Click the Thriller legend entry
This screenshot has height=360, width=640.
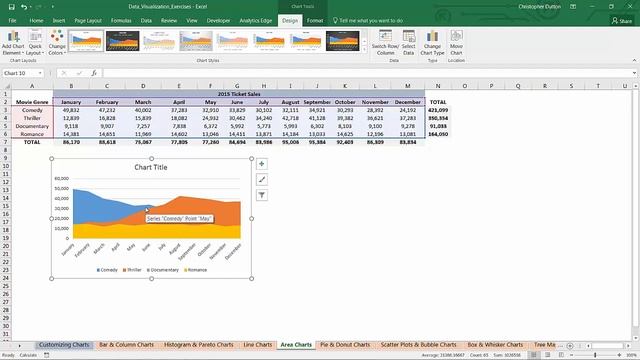132,270
